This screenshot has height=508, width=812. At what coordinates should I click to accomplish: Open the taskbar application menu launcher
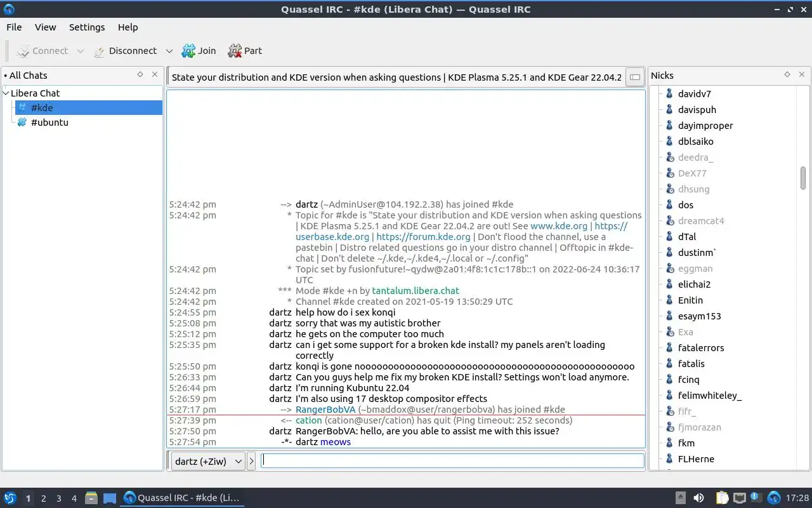pyautogui.click(x=10, y=498)
